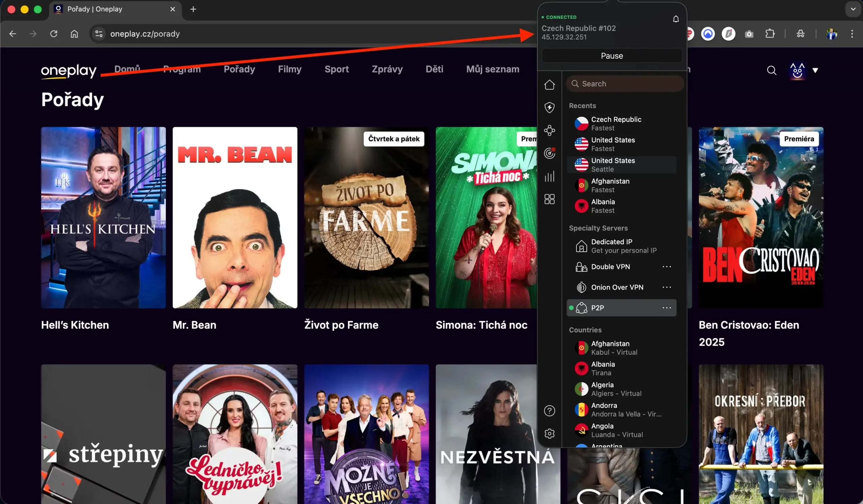Open Dark Web Monitor with red alert dot

point(549,153)
